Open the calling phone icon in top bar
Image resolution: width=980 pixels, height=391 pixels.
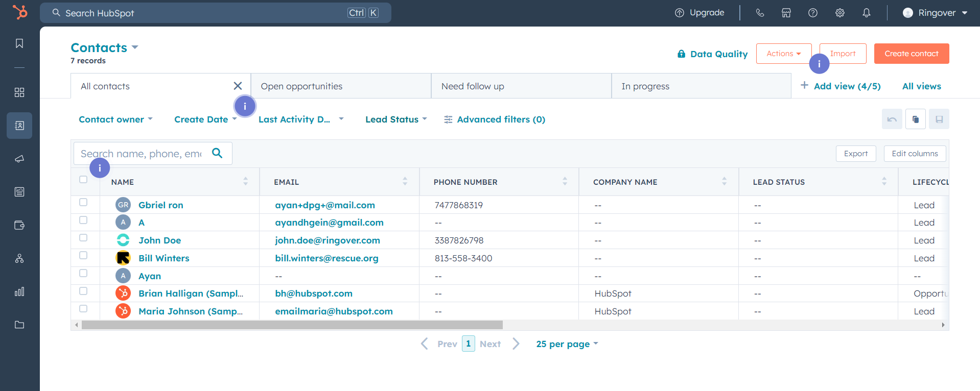760,13
